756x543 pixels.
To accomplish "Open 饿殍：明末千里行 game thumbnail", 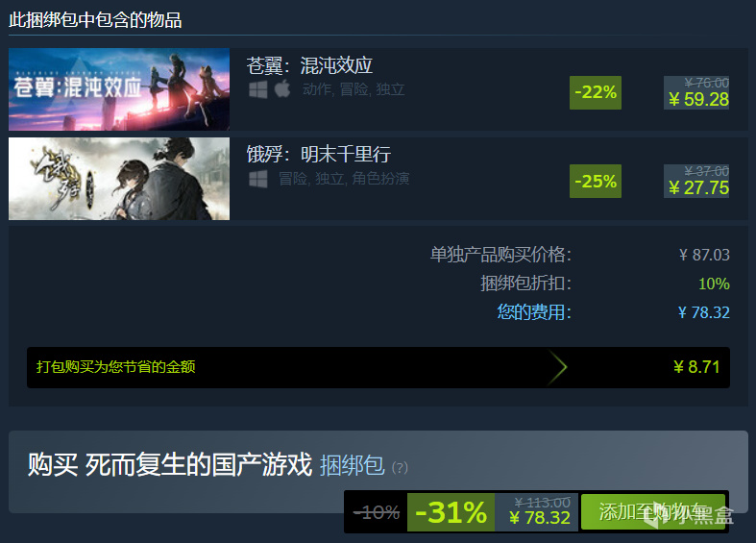I will (119, 179).
